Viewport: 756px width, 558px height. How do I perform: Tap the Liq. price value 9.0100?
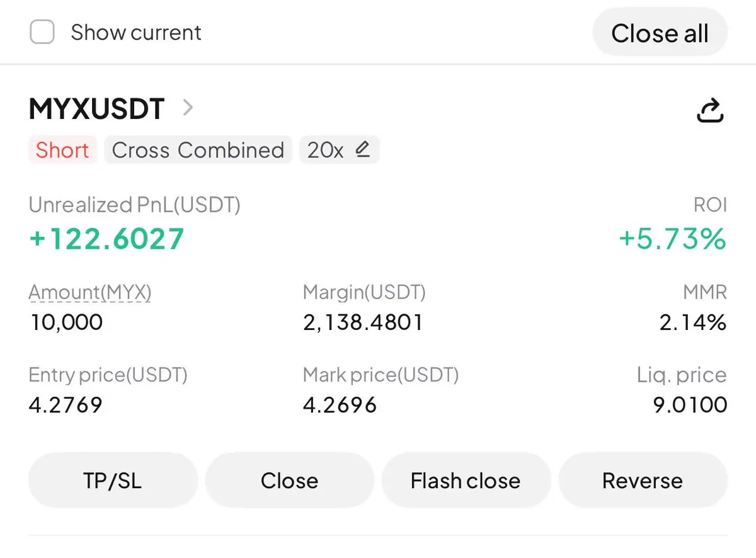click(690, 404)
